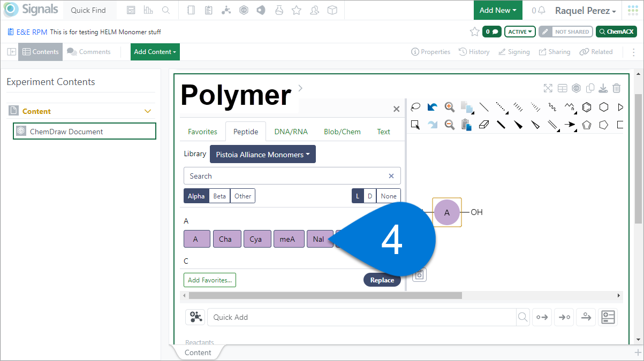Click the table view icon above canvas

pyautogui.click(x=562, y=88)
